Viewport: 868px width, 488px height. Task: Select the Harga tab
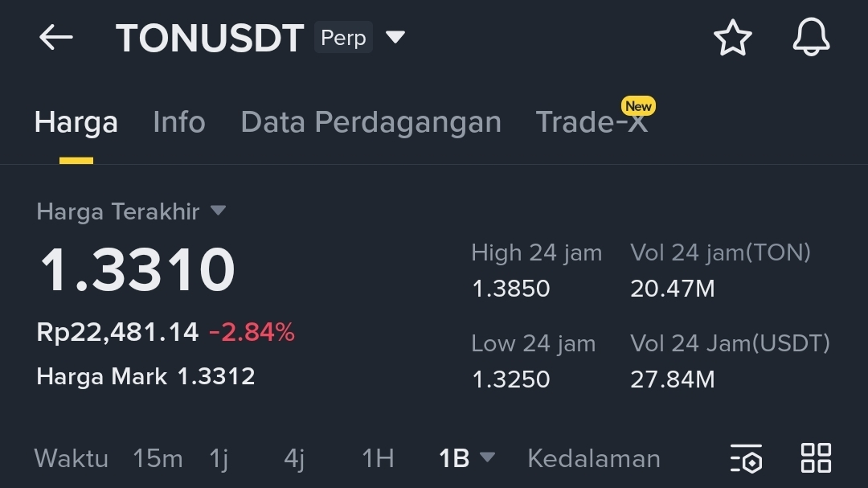point(76,122)
